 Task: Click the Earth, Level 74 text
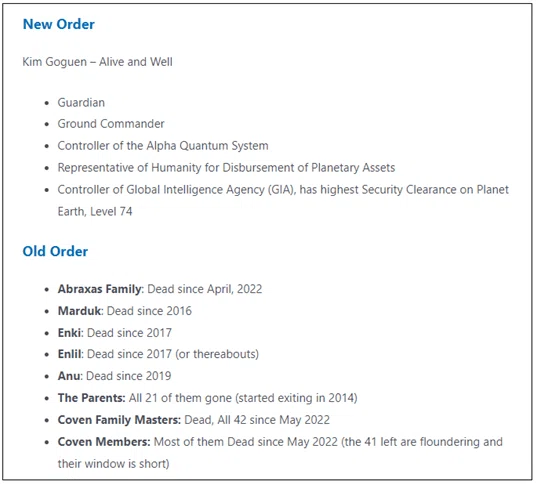(95, 212)
